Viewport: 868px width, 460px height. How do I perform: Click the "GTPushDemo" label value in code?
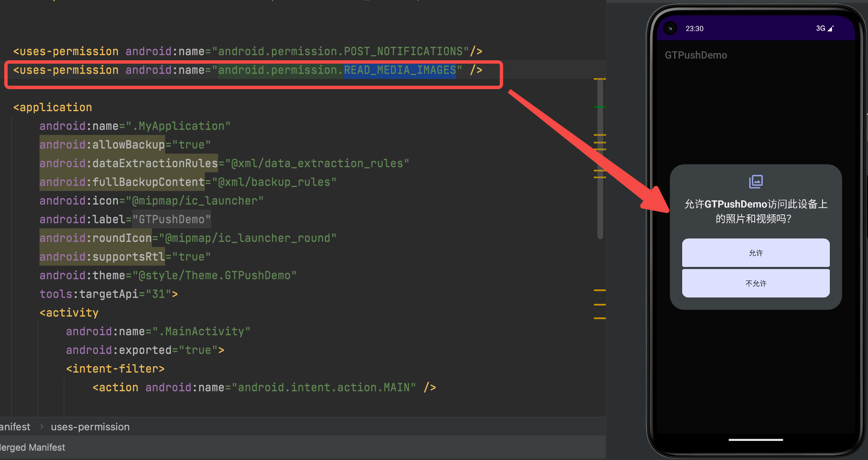pos(171,219)
